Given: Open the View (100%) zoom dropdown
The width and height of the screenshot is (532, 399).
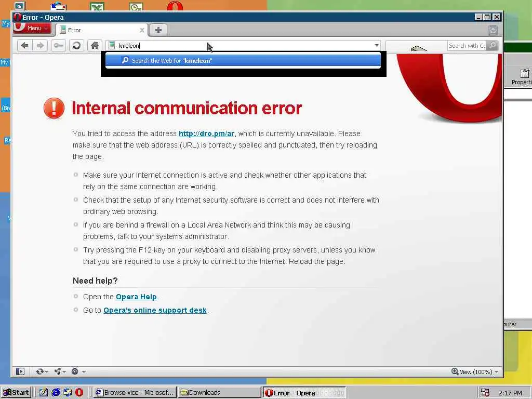Looking at the screenshot, I should (x=475, y=372).
